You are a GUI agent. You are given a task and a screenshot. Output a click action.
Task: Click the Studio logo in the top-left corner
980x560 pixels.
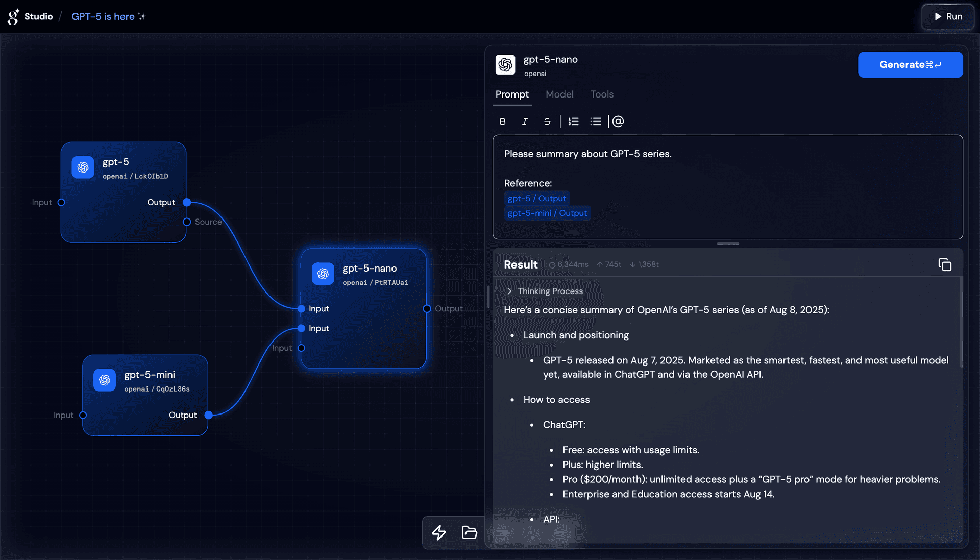[x=13, y=16]
